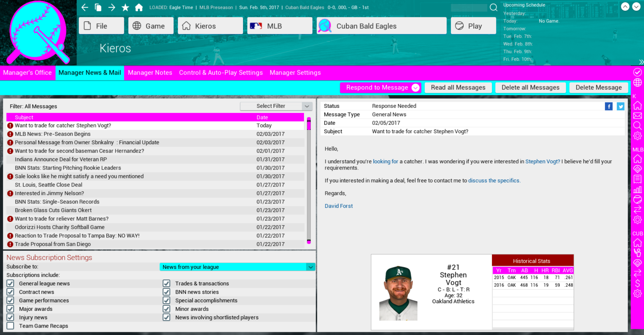The width and height of the screenshot is (644, 335).
Task: Follow the Stephen Vogt? link in message
Action: click(542, 161)
